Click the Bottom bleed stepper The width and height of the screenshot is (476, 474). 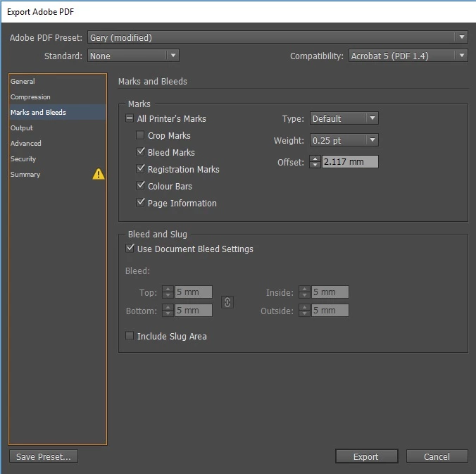click(x=168, y=311)
